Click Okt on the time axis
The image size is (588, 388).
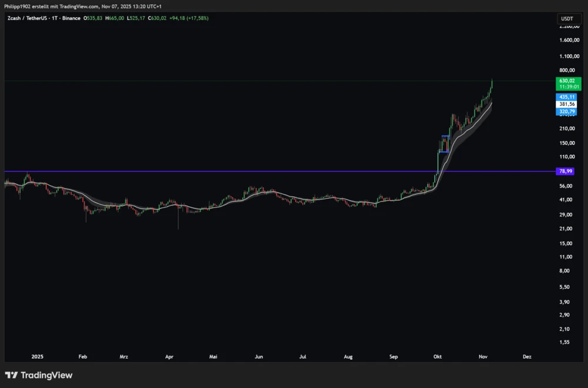pyautogui.click(x=437, y=356)
